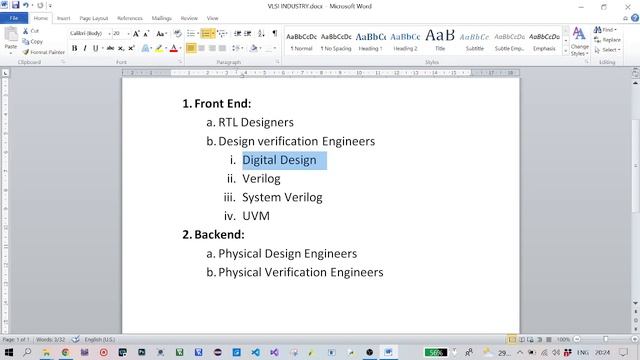Switch to the Page Layout tab
640x360 pixels.
click(93, 18)
